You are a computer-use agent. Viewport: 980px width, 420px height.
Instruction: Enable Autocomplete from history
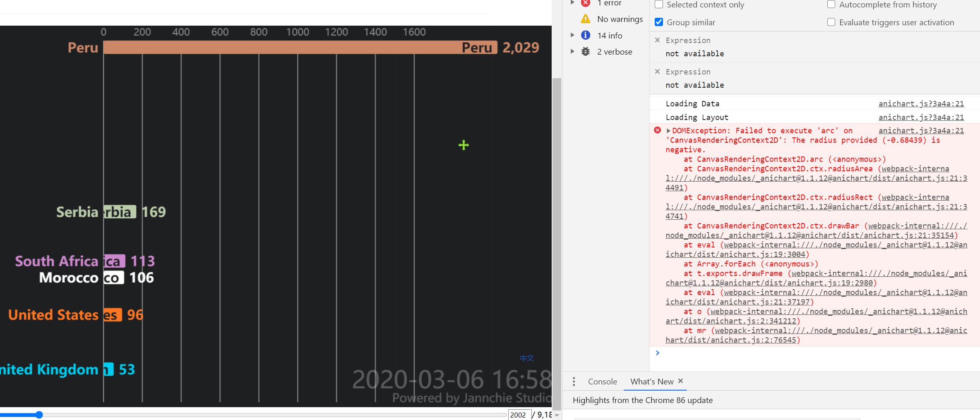(831, 4)
